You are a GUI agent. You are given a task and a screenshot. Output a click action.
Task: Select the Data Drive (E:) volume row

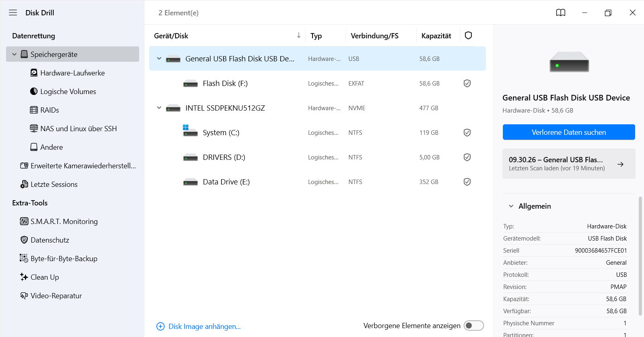point(317,182)
